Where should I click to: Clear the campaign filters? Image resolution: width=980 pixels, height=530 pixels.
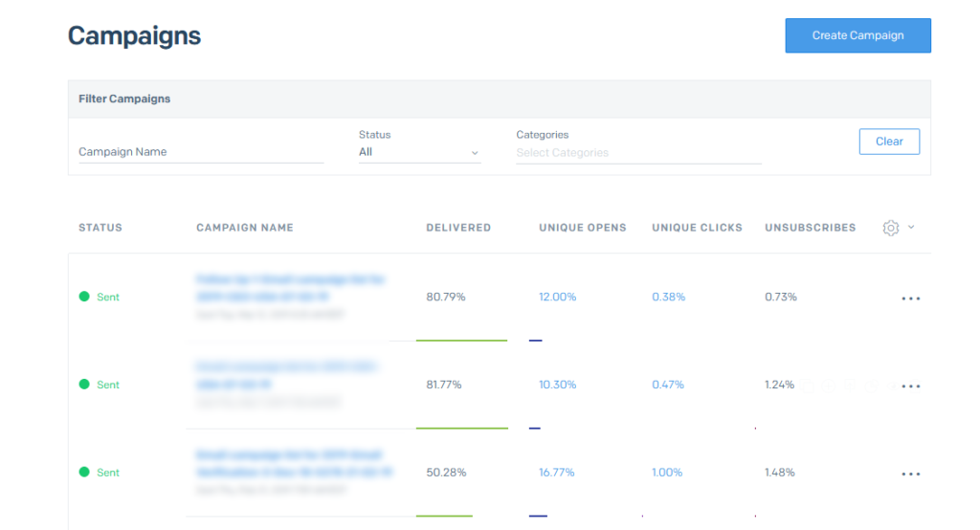[889, 142]
